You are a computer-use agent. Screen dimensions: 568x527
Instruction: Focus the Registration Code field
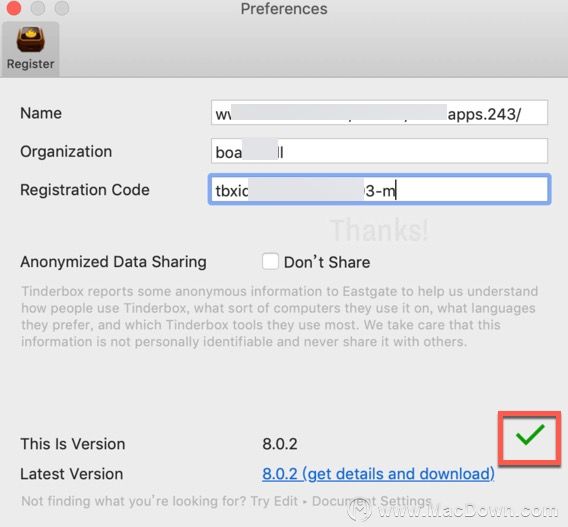379,189
